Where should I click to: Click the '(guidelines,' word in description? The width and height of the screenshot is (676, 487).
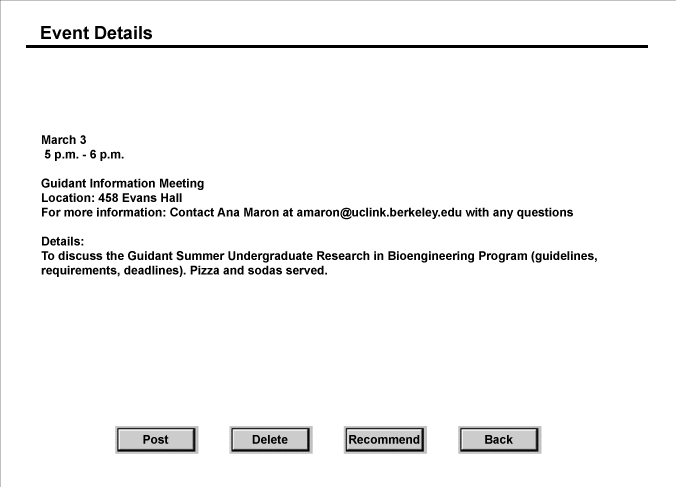564,256
